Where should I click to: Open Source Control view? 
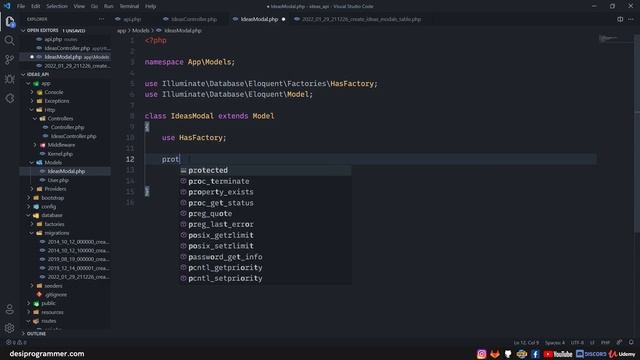(x=10, y=60)
